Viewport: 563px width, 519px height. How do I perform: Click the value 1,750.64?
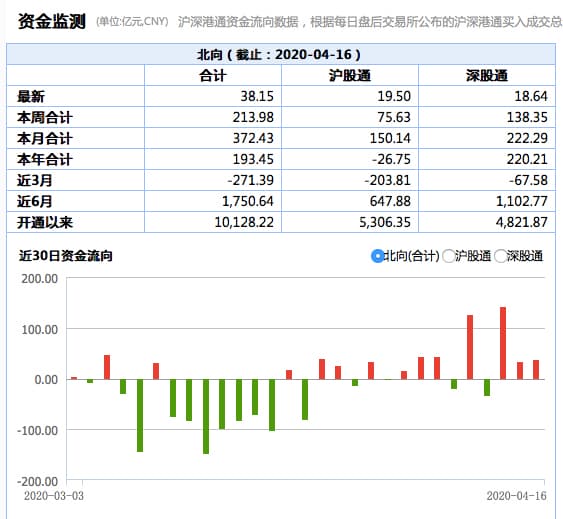[x=248, y=201]
